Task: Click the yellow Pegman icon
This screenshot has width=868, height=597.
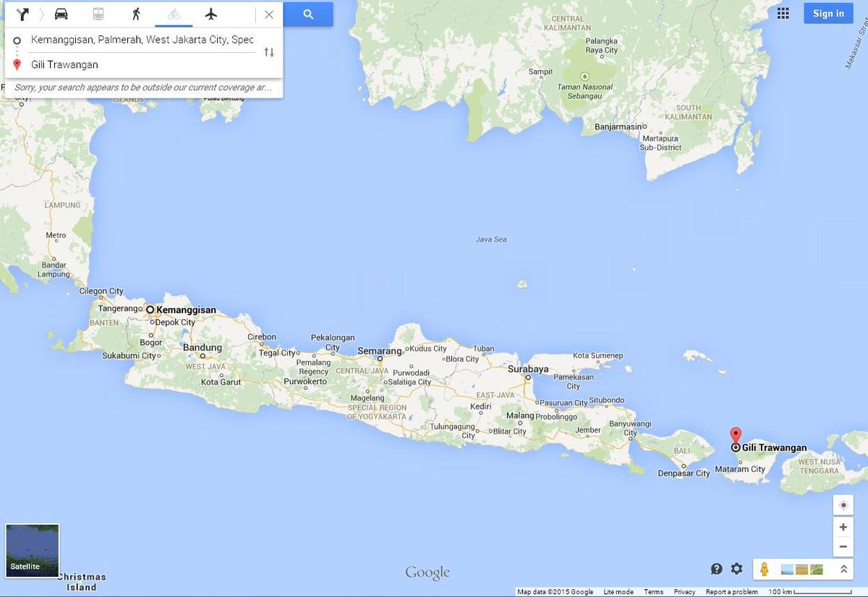Action: click(766, 569)
